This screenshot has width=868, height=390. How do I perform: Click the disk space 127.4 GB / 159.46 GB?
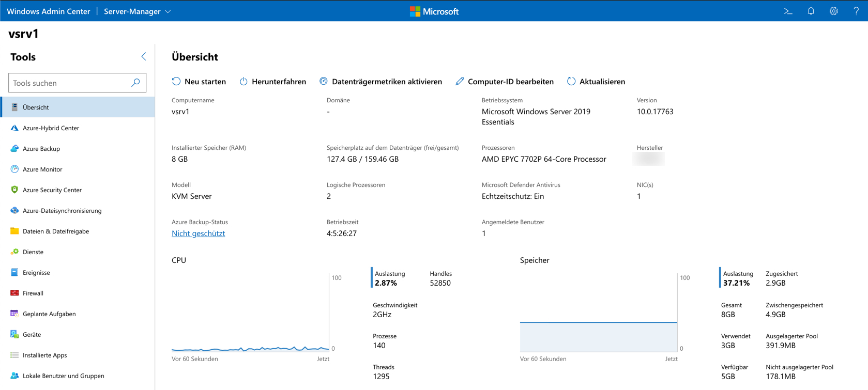[363, 159]
